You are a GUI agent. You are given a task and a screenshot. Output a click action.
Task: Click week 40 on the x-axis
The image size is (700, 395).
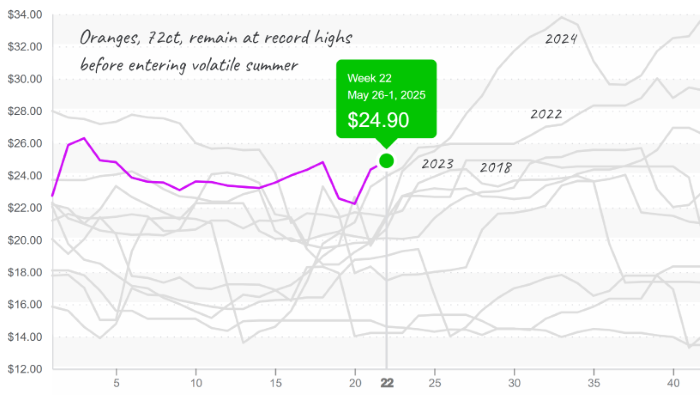pos(673,383)
